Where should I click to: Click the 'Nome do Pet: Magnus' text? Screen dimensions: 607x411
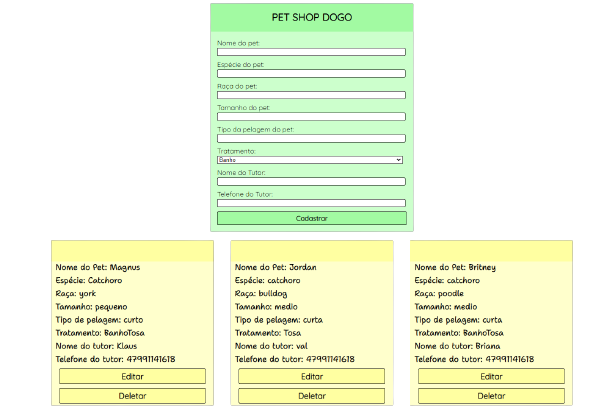[x=98, y=268]
